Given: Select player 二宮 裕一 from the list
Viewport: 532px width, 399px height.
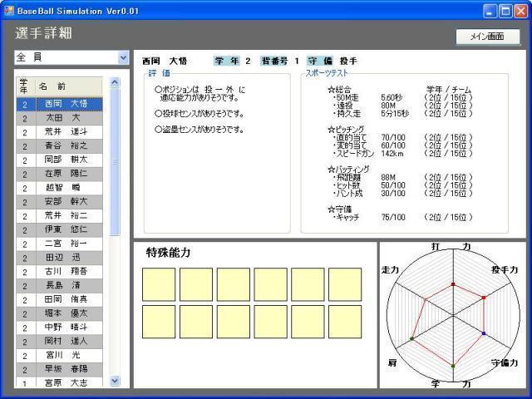Looking at the screenshot, I should pos(66,244).
